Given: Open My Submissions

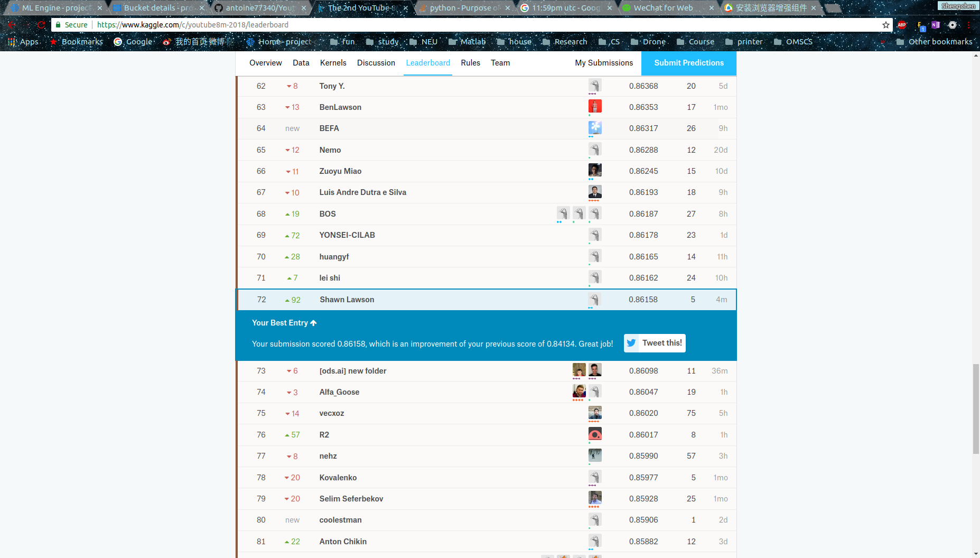Looking at the screenshot, I should click(604, 63).
